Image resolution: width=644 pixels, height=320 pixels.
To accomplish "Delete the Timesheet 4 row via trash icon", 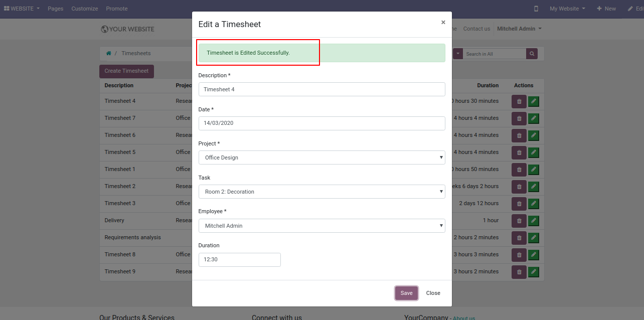I will (519, 101).
